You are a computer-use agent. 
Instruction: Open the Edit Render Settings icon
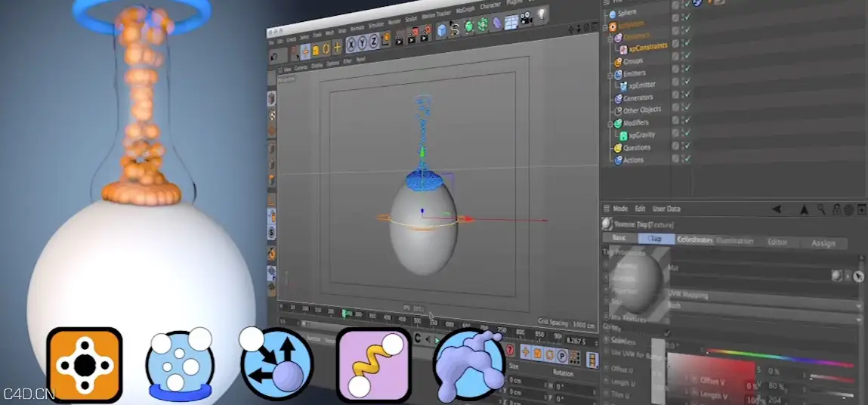point(425,34)
